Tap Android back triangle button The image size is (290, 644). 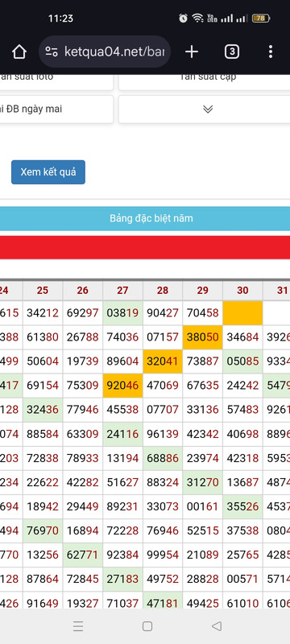tap(217, 626)
